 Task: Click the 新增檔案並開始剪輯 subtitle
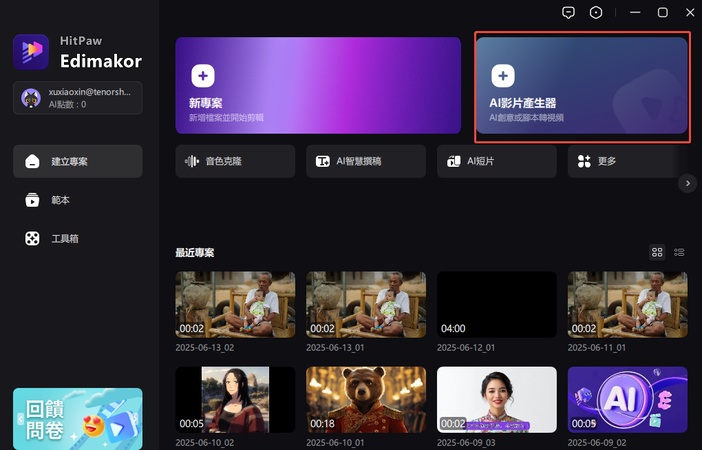point(226,118)
